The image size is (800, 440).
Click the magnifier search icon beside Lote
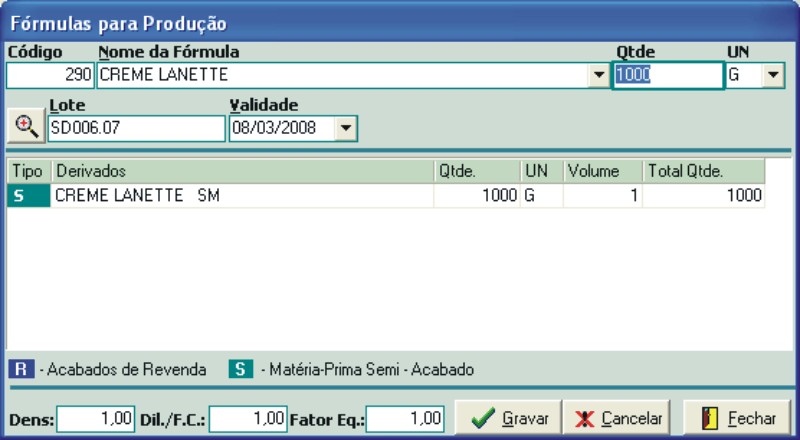26,126
